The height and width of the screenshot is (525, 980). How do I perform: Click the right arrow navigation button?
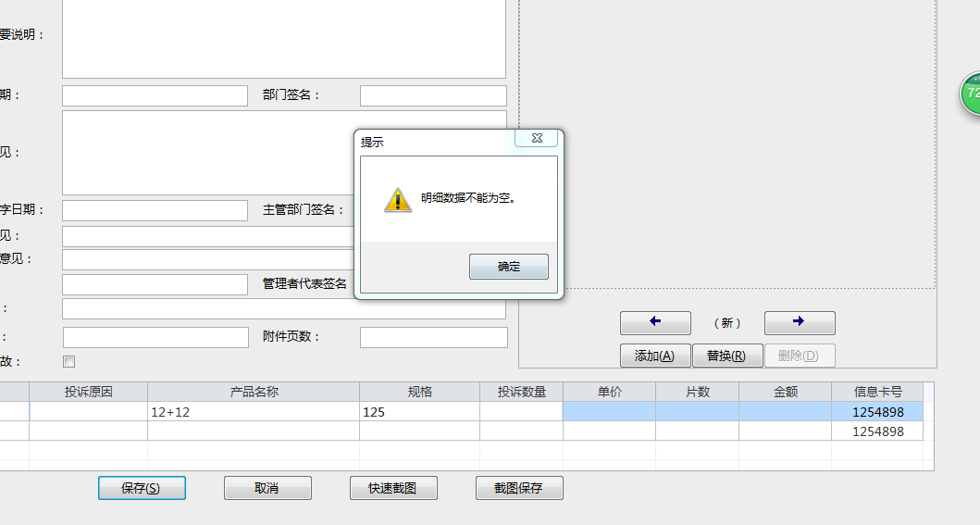pos(800,322)
